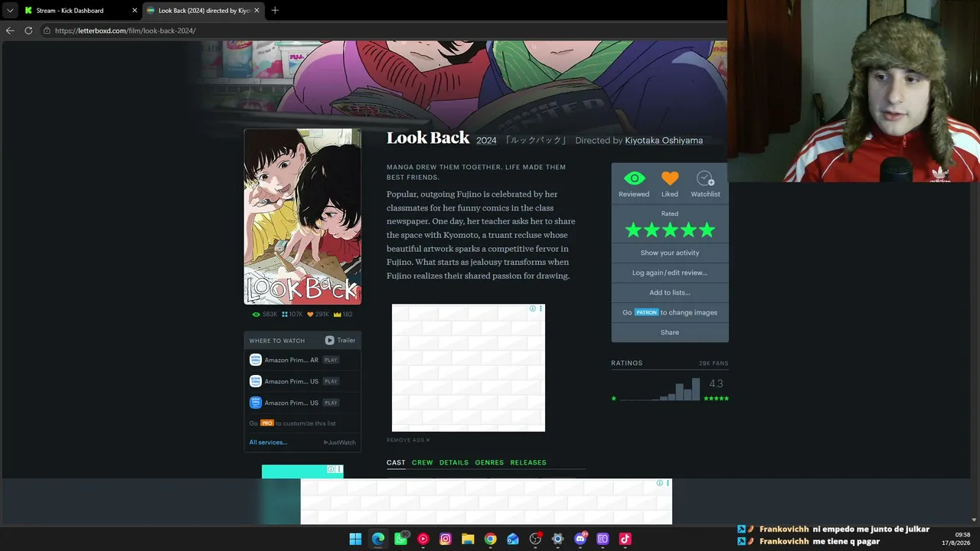Close the Kick Dashboard browser tab
The height and width of the screenshot is (551, 980).
tap(135, 11)
